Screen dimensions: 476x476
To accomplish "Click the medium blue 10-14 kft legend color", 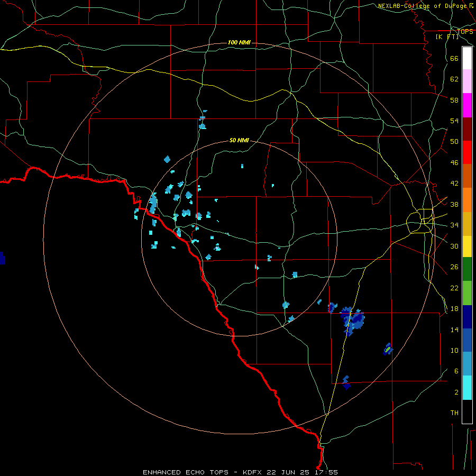I will tap(467, 341).
